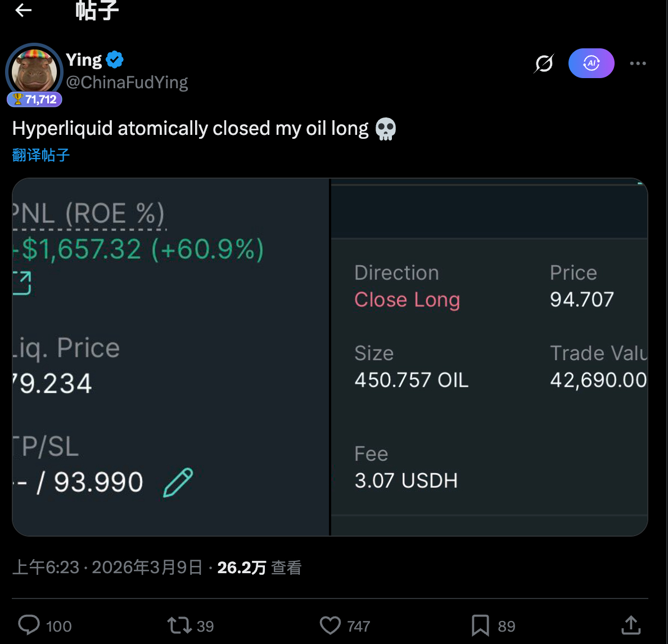
Task: Click the share upload icon
Action: pos(631,625)
